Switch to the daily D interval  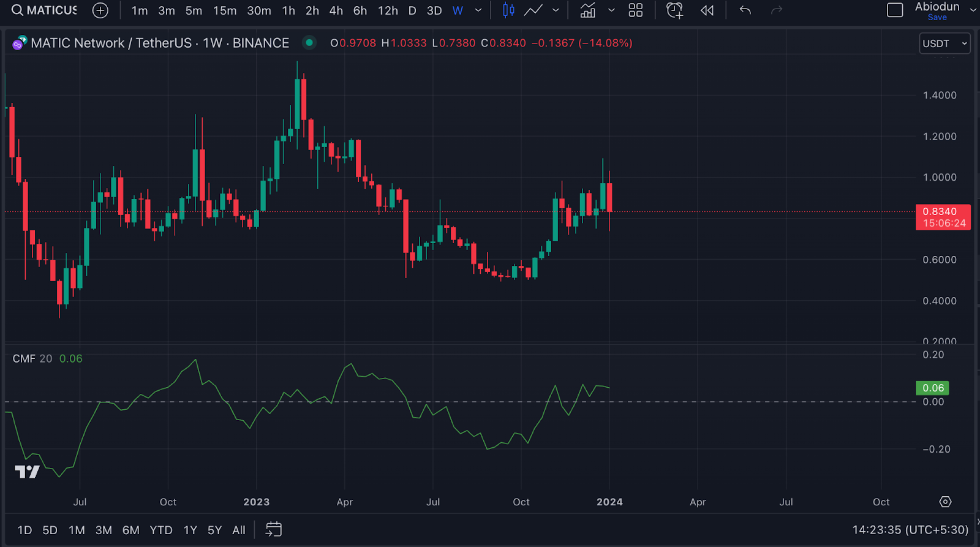412,10
